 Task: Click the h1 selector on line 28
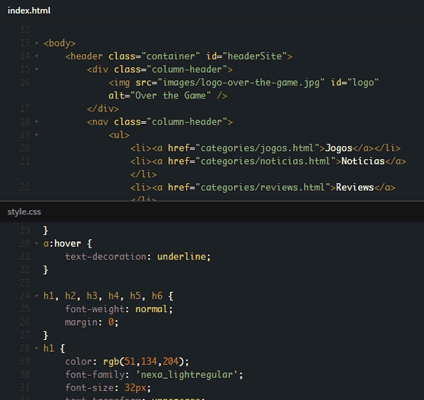pyautogui.click(x=49, y=349)
